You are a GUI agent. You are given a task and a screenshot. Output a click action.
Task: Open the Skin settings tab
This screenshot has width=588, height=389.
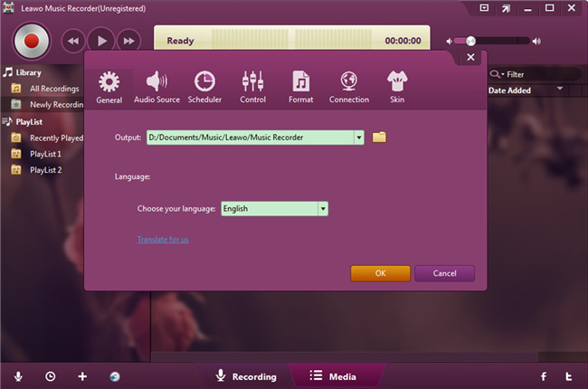[x=397, y=88]
